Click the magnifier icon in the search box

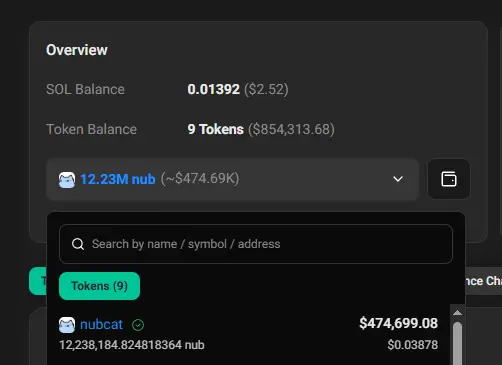tap(78, 244)
